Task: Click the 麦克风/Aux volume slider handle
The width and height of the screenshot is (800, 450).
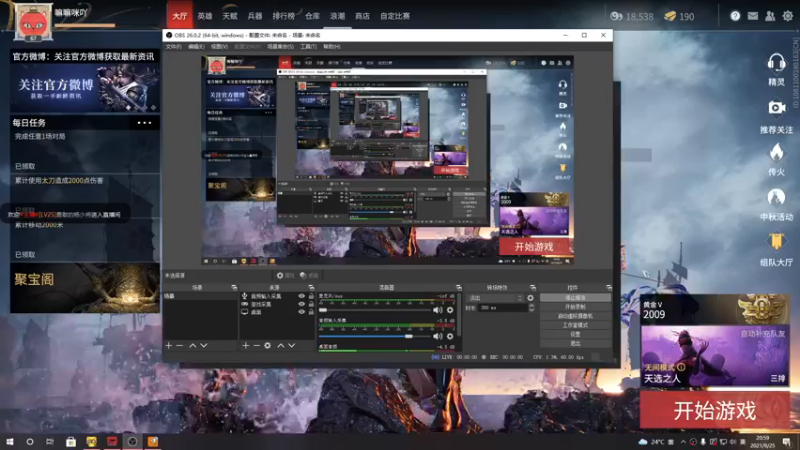Action: point(323,310)
